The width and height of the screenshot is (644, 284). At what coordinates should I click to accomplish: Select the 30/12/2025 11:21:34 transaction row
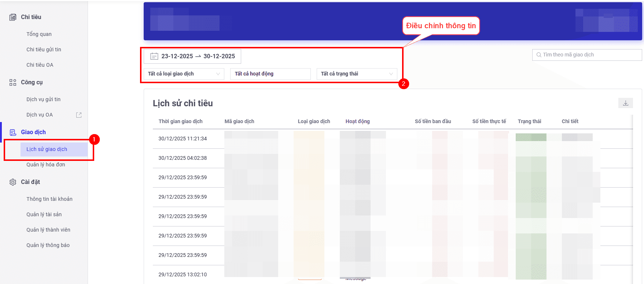(183, 139)
